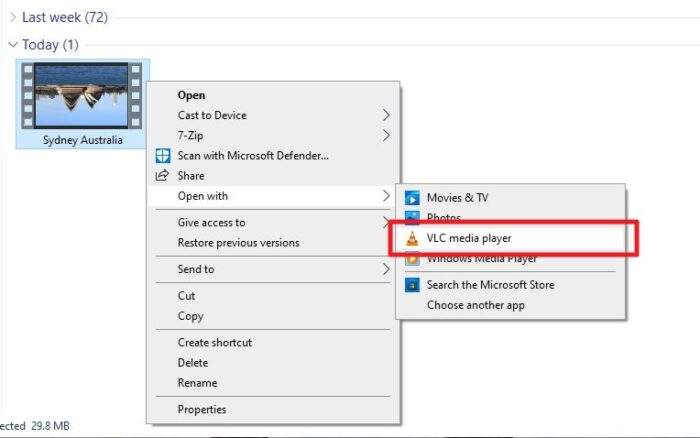Viewport: 700px width, 438px height.
Task: Click the Microsoft Defender shield icon
Action: [162, 155]
